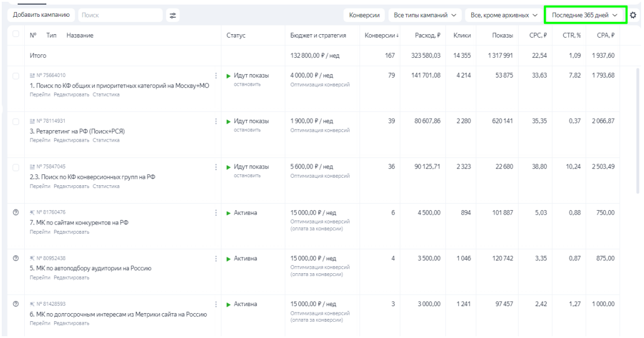Screen dimensions: 644x338
Task: Sort by Показы column header
Action: click(x=502, y=35)
